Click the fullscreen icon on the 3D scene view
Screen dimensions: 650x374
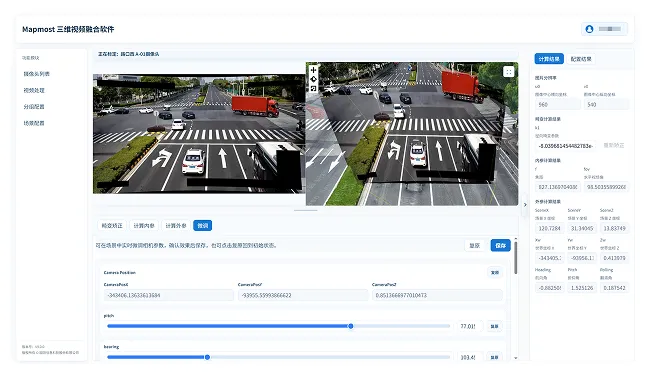508,72
